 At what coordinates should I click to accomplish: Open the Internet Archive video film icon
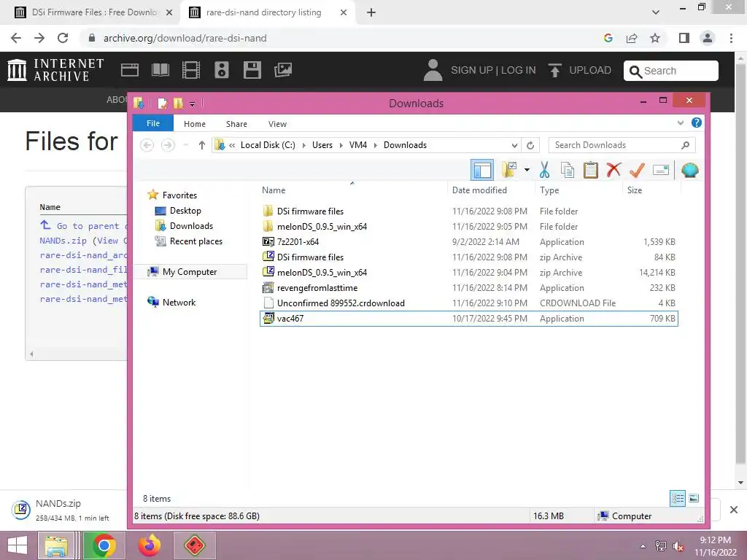191,70
